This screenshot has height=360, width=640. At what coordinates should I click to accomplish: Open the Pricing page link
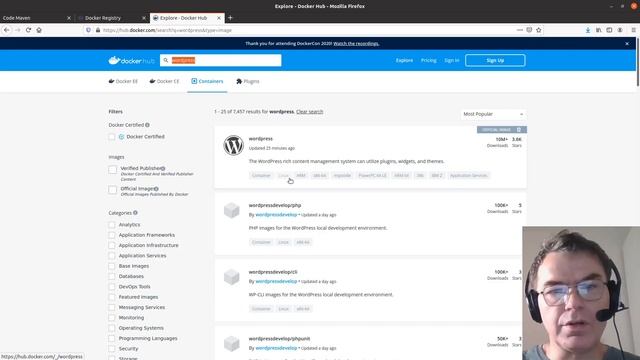click(x=429, y=60)
